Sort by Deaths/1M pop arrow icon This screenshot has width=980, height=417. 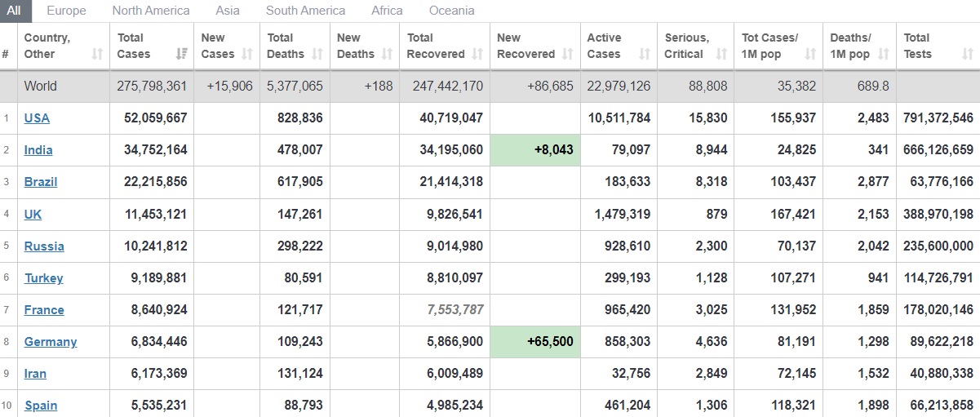click(884, 55)
